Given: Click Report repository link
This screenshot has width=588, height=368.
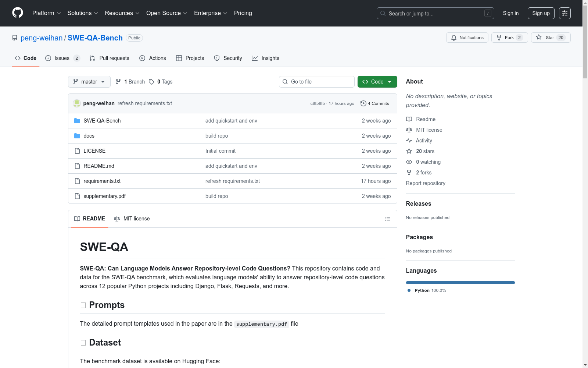Looking at the screenshot, I should [426, 183].
